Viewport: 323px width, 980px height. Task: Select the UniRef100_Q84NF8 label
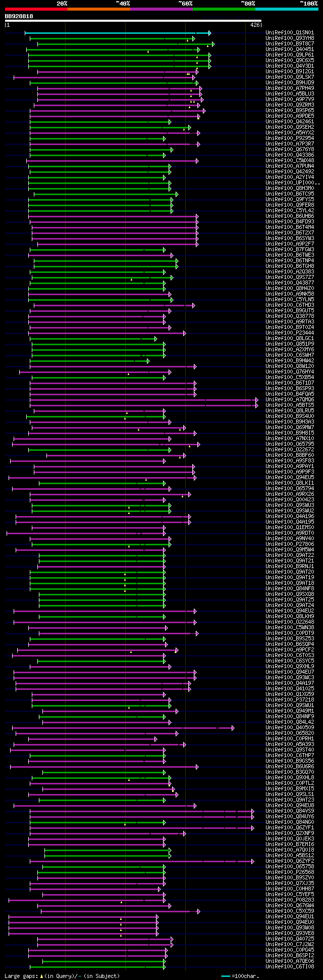(290, 589)
